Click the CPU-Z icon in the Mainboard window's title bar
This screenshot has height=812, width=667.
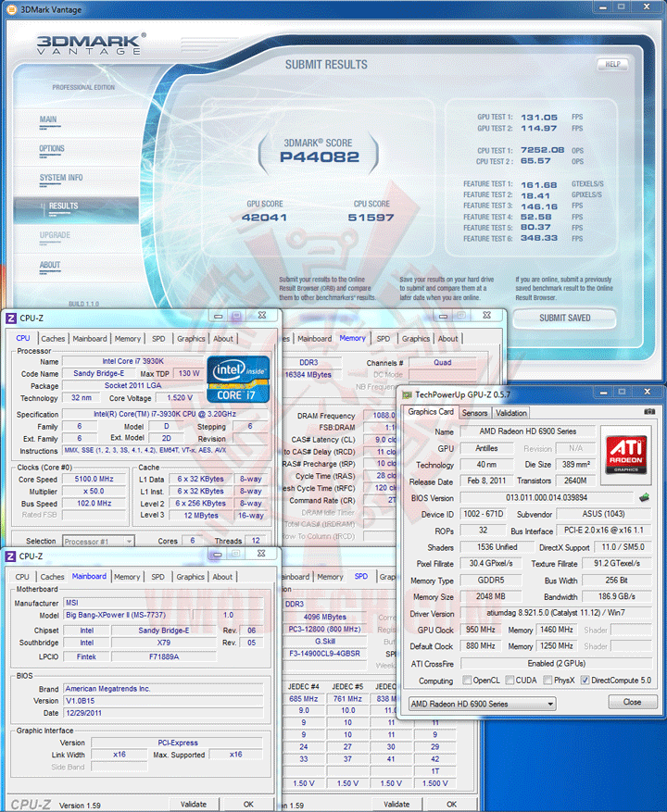(x=10, y=556)
